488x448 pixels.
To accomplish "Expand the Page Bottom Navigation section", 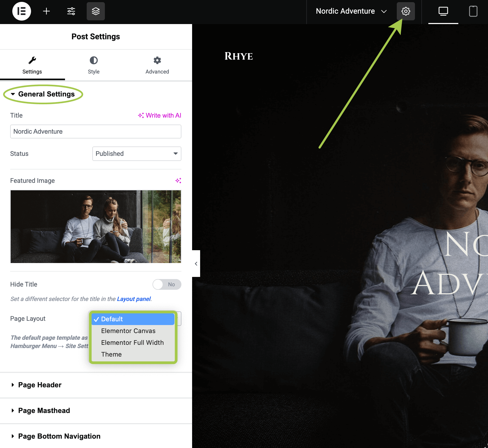I will point(59,436).
